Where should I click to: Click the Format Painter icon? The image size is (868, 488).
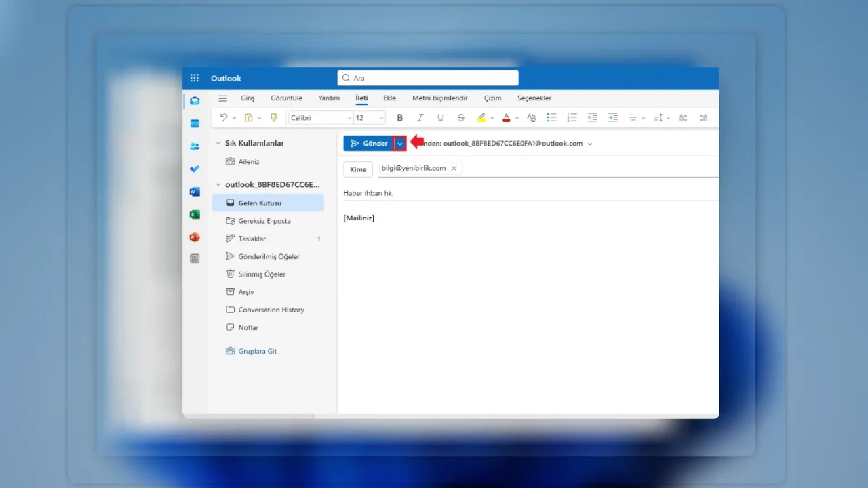click(x=274, y=118)
